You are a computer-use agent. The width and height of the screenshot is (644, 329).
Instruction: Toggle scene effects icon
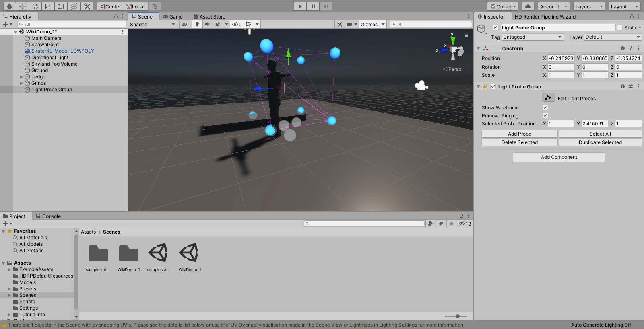(x=218, y=24)
